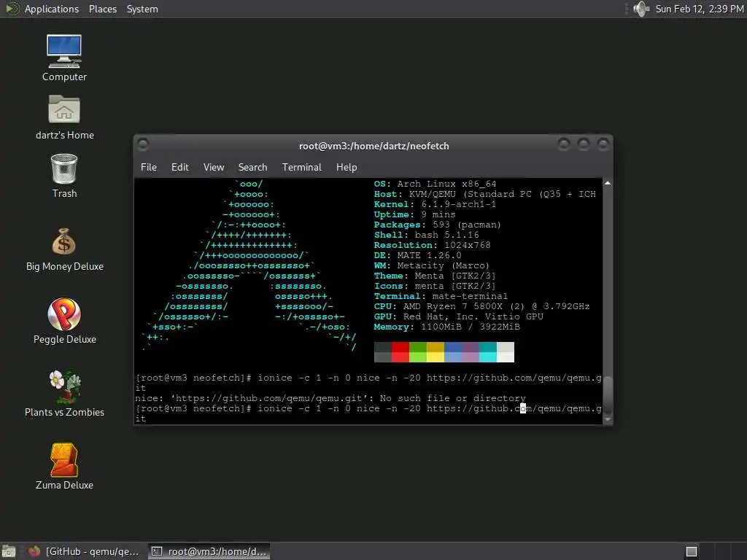The image size is (747, 560).
Task: Click the red color block in neofetch palette
Action: tap(400, 352)
